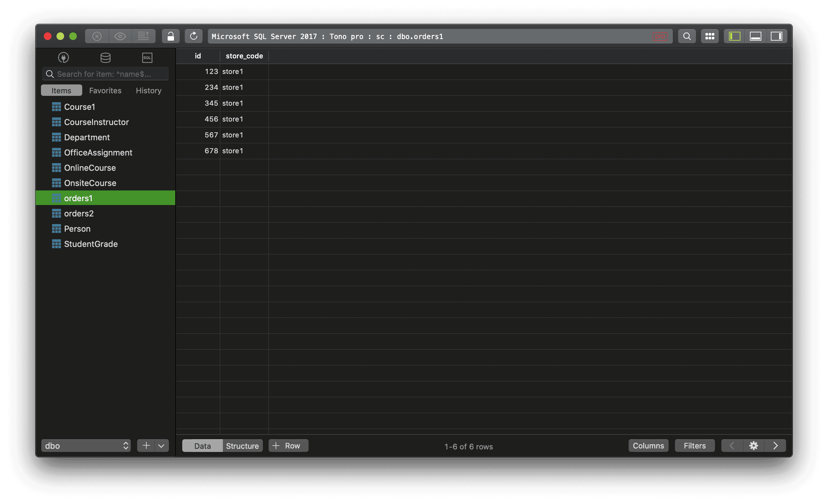Open the database cylinder icon
Image resolution: width=828 pixels, height=504 pixels.
tap(105, 57)
